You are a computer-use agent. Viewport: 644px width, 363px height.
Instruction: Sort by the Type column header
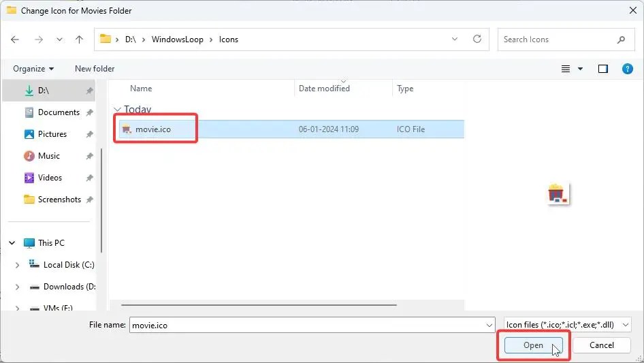click(405, 89)
